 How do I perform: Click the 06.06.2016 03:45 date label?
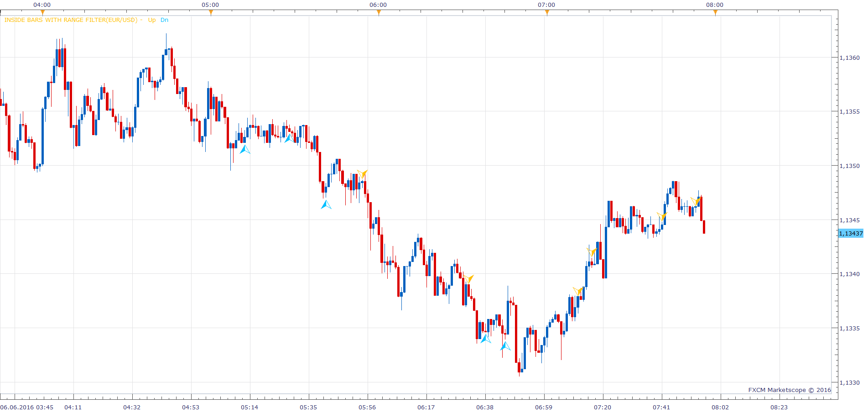click(x=27, y=407)
